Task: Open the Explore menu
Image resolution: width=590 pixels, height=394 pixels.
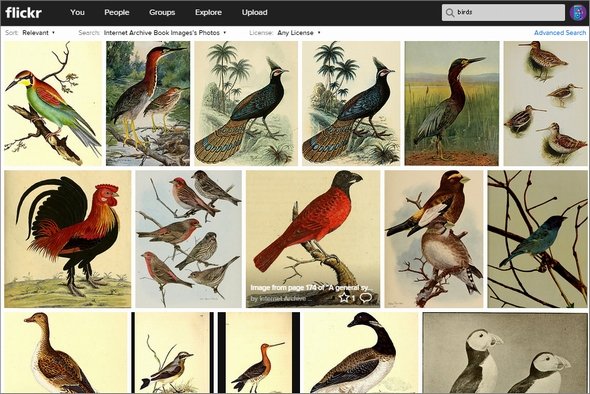Action: (208, 12)
